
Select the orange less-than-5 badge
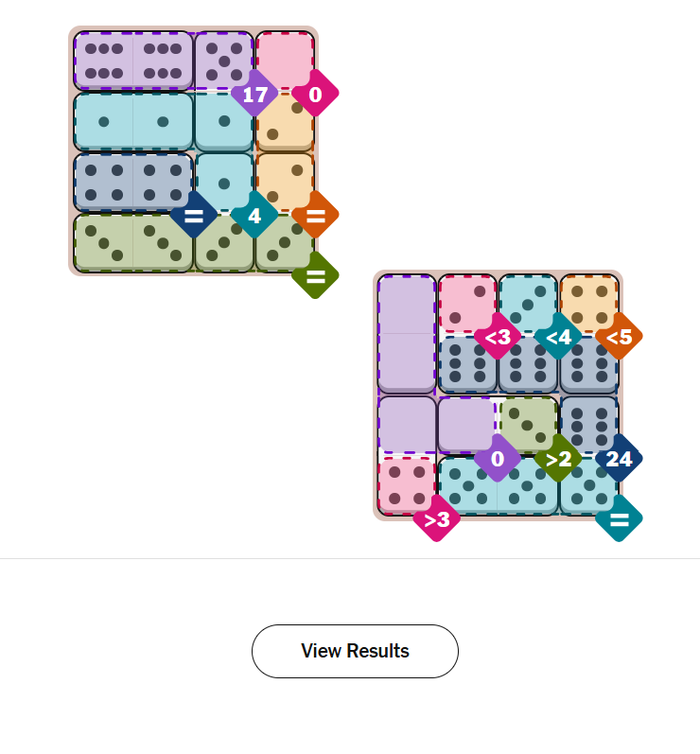pyautogui.click(x=619, y=337)
